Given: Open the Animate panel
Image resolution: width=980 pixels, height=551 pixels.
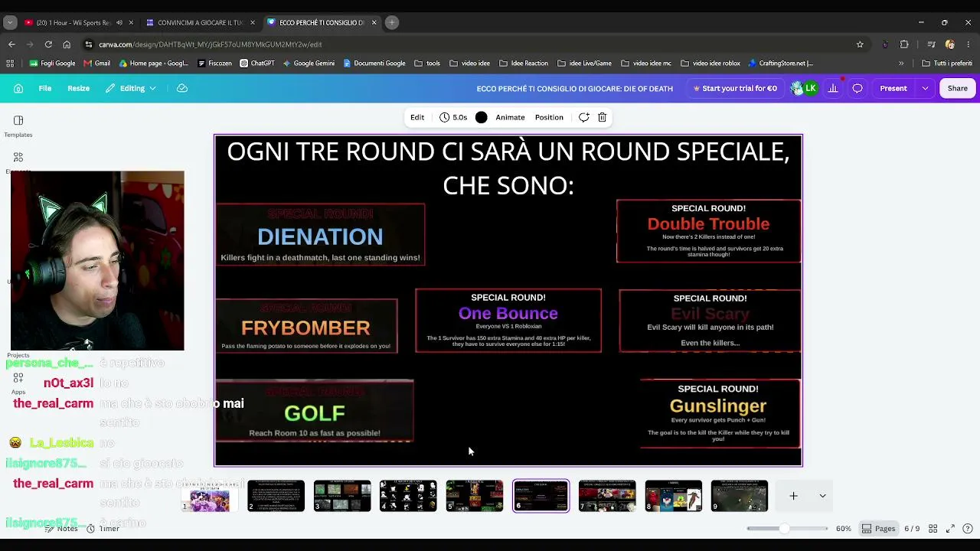Looking at the screenshot, I should click(x=510, y=117).
